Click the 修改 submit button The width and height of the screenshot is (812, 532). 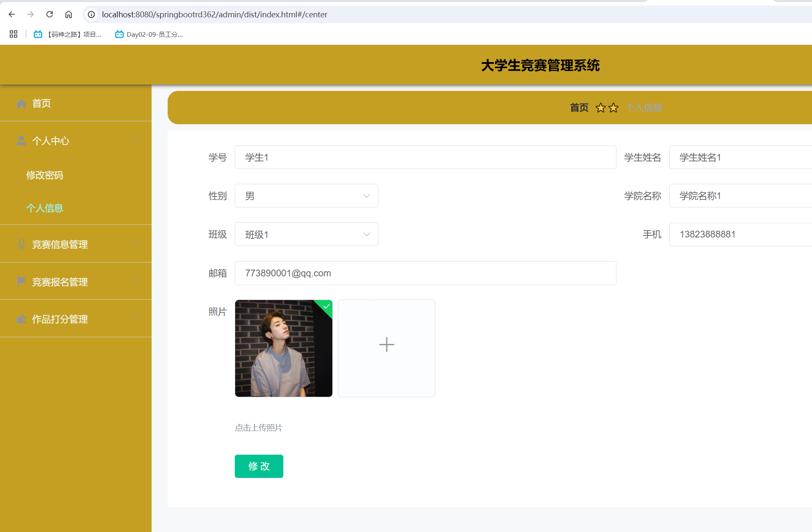point(258,466)
